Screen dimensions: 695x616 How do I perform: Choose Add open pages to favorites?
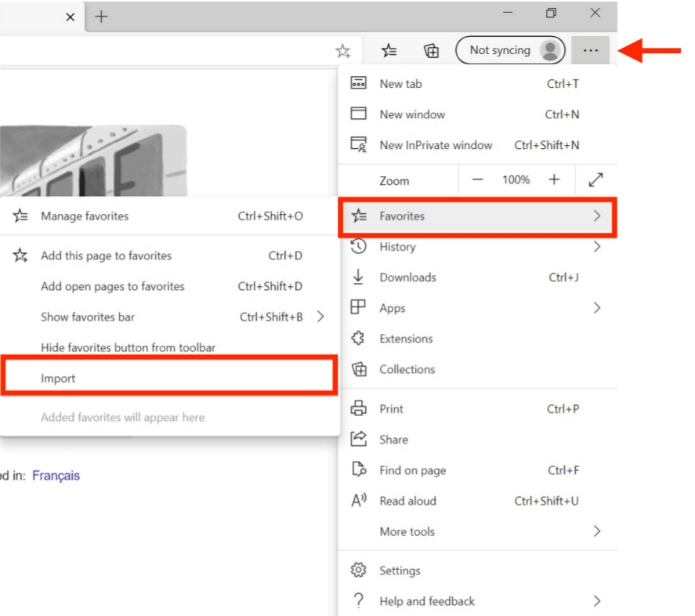(170, 286)
